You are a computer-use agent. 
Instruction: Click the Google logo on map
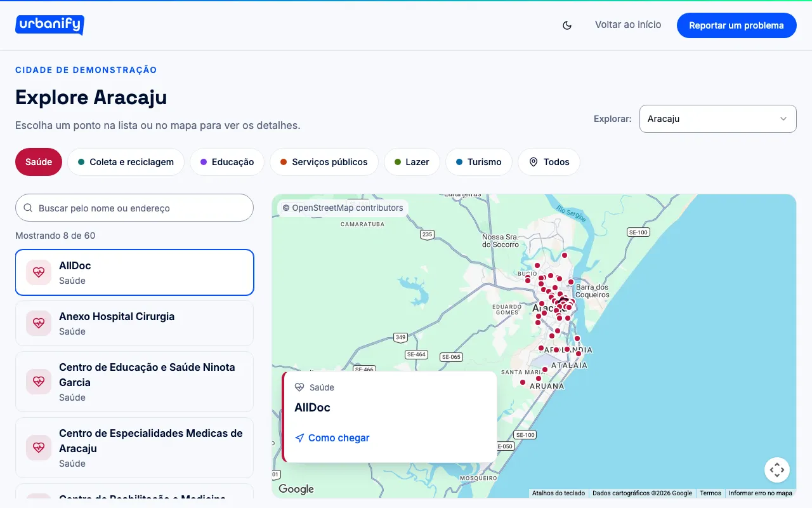tap(296, 489)
